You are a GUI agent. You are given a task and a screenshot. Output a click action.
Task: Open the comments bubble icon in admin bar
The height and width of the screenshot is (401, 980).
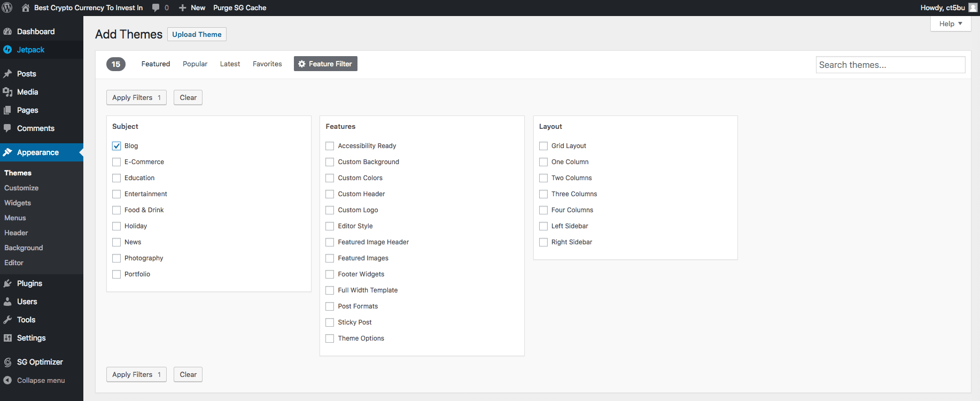[155, 7]
